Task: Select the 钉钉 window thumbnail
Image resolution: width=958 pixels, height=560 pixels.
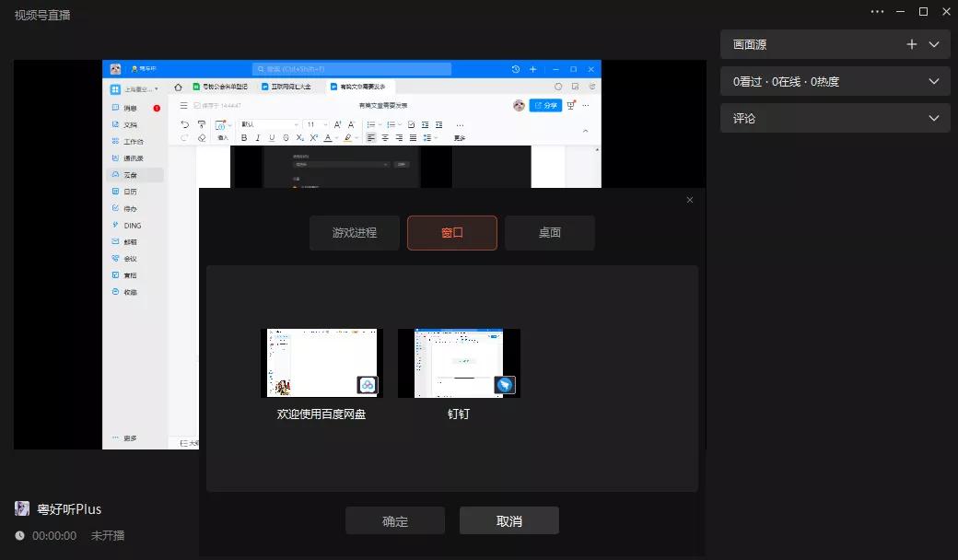Action: 459,362
